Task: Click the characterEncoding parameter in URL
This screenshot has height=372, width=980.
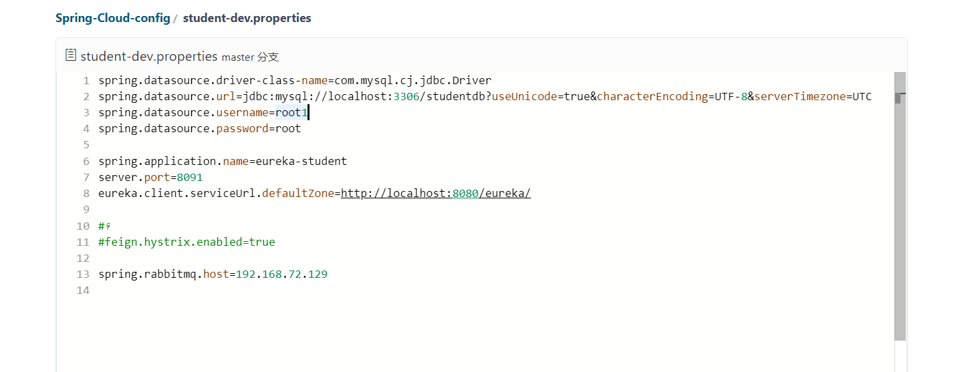Action: pyautogui.click(x=672, y=97)
